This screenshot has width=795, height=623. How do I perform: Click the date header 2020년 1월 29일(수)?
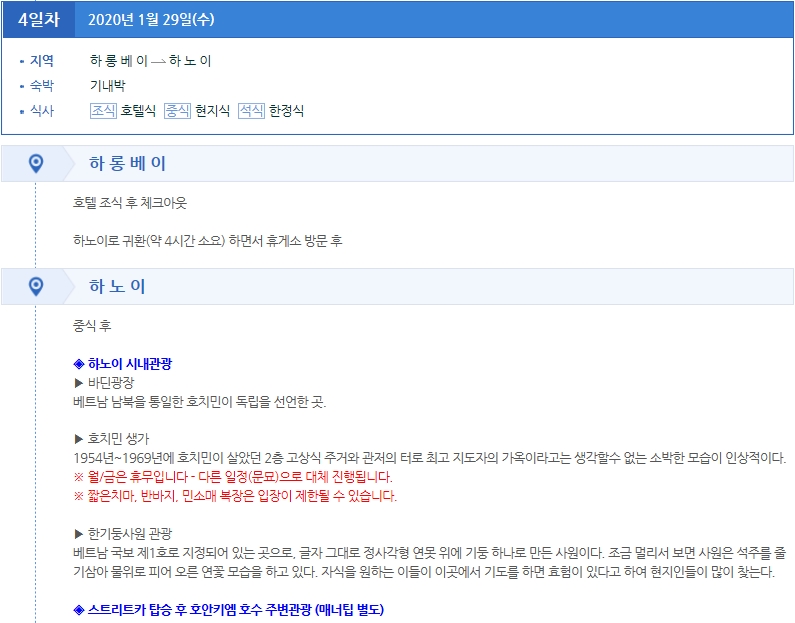[x=151, y=19]
